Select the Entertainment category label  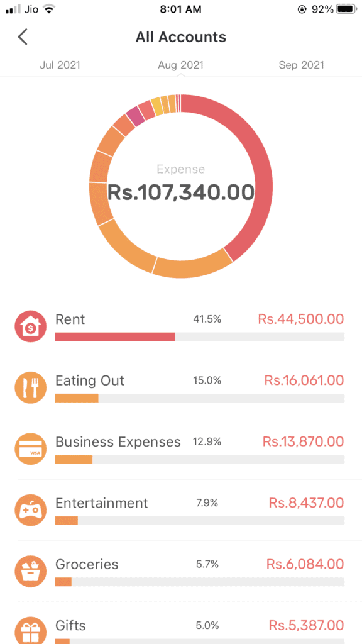point(101,502)
